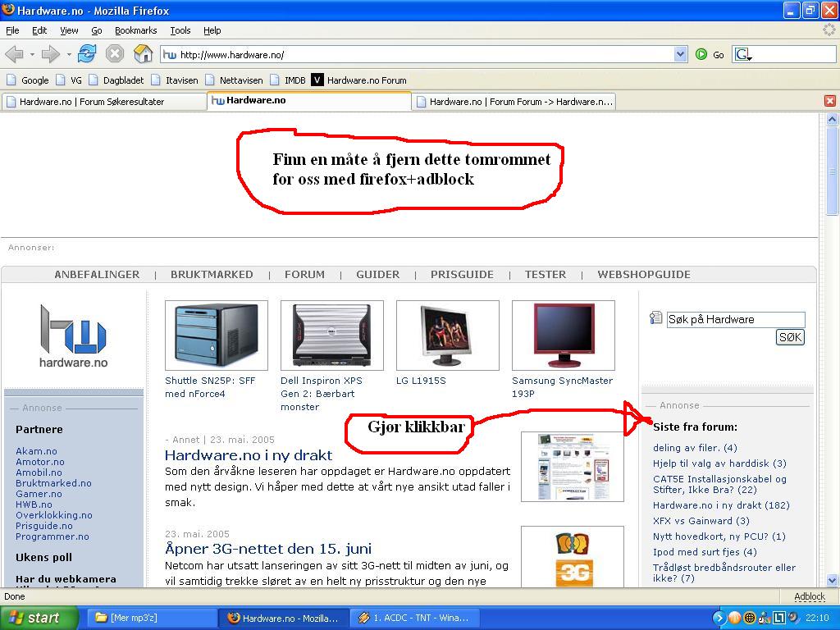Click the search options icon beside Søk field
Screen dimensions: 840x630
click(x=655, y=318)
